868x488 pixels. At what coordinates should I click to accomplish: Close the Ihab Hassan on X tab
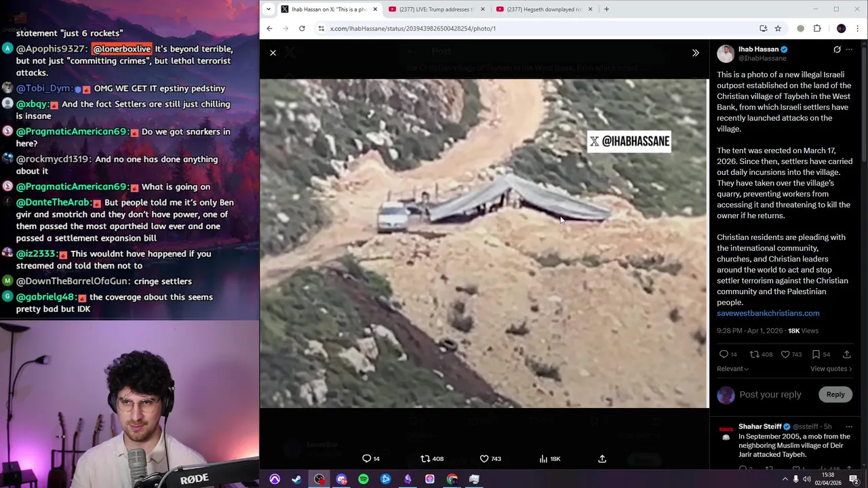tap(375, 9)
